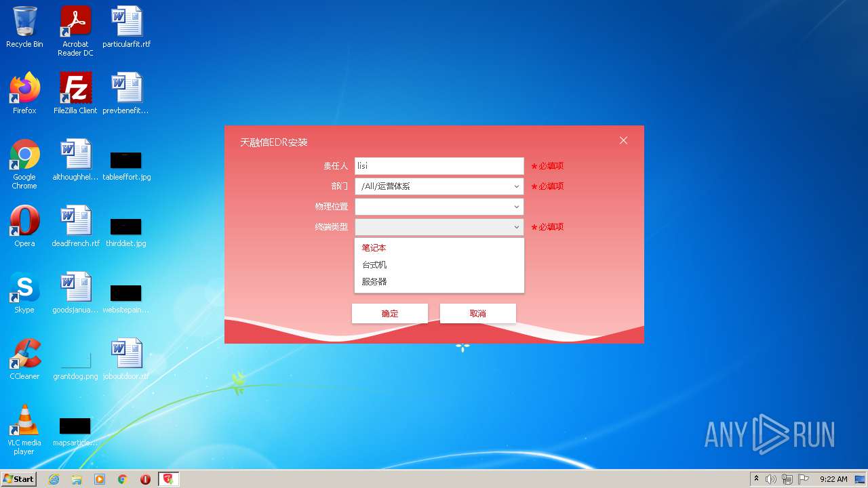This screenshot has height=488, width=868.
Task: Focus the 责任人 input field
Action: (439, 166)
